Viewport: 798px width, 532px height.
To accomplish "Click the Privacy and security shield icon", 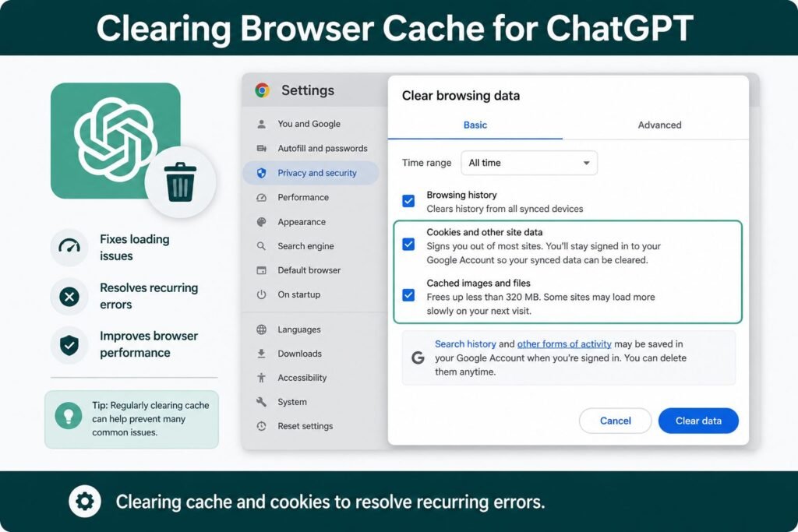I will [262, 173].
